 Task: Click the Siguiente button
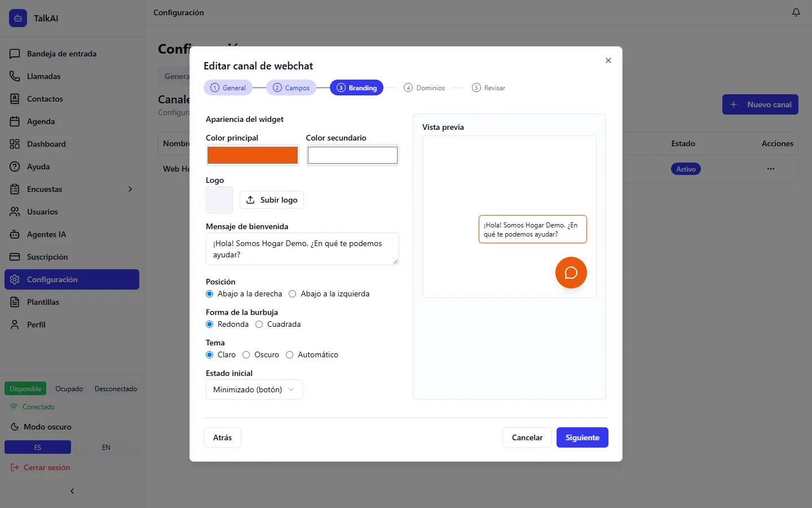pyautogui.click(x=582, y=437)
